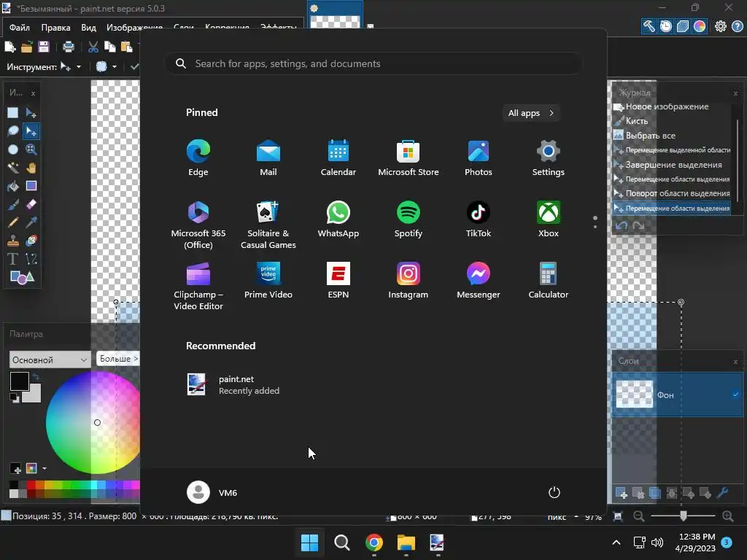747x560 pixels.
Task: Click the VM6 user account button
Action: click(x=212, y=492)
